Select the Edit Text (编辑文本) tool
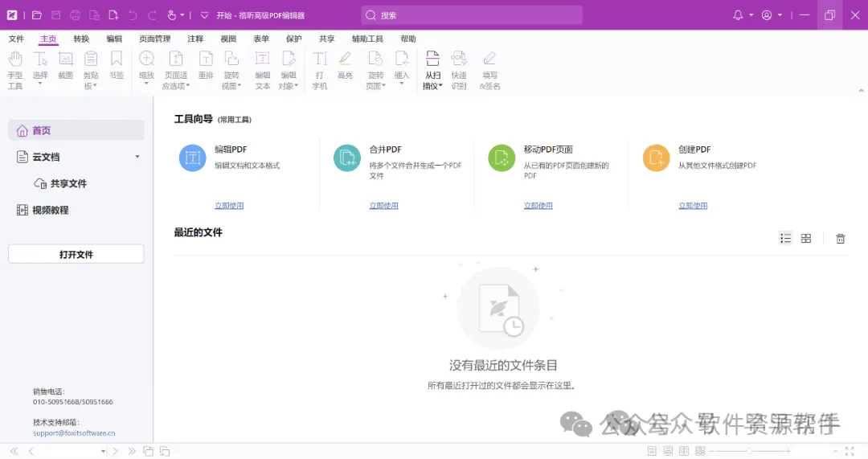 tap(262, 70)
